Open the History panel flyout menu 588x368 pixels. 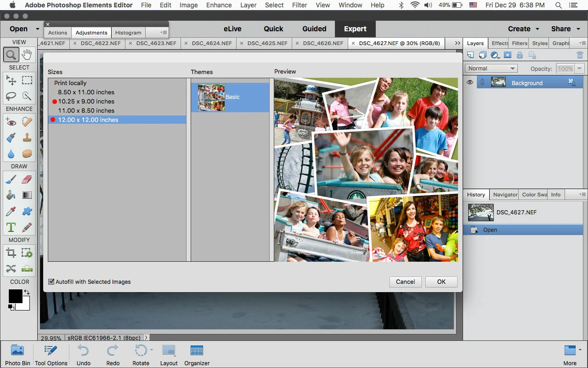point(582,195)
